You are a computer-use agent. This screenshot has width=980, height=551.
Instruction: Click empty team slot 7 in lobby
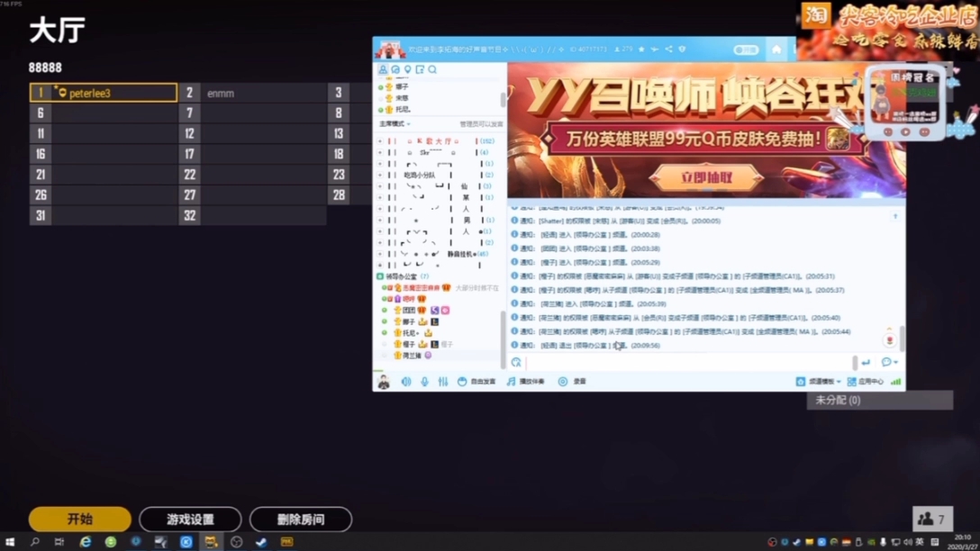point(252,113)
